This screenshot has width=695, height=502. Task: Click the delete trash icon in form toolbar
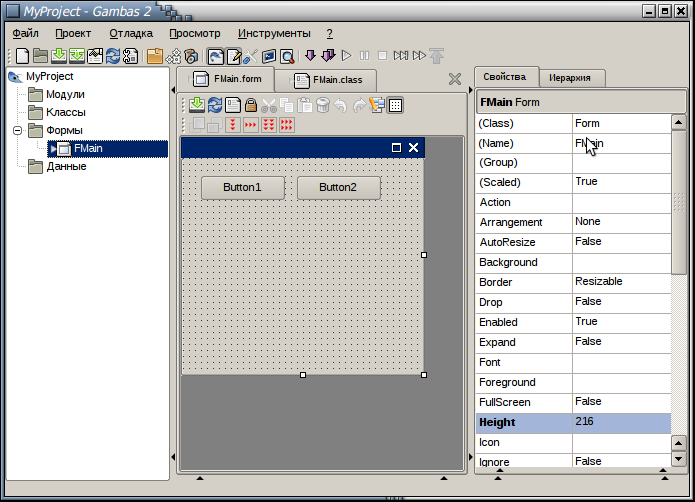tap(323, 105)
